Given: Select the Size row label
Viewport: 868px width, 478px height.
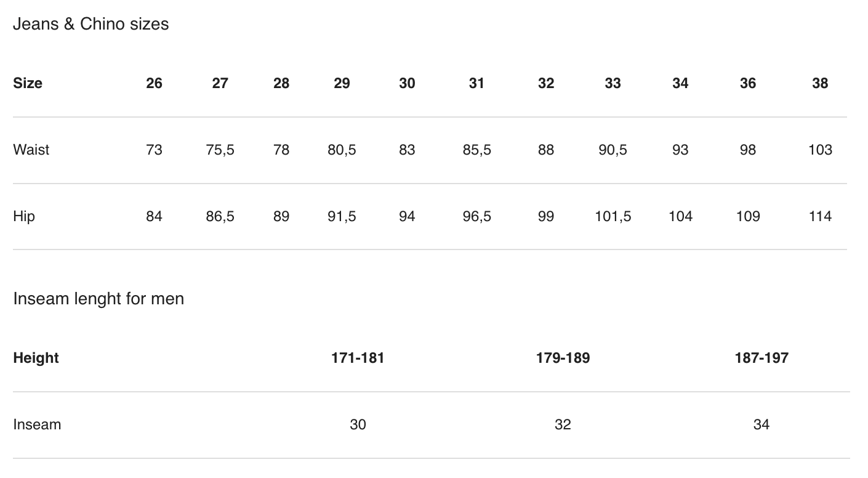Looking at the screenshot, I should [x=28, y=83].
